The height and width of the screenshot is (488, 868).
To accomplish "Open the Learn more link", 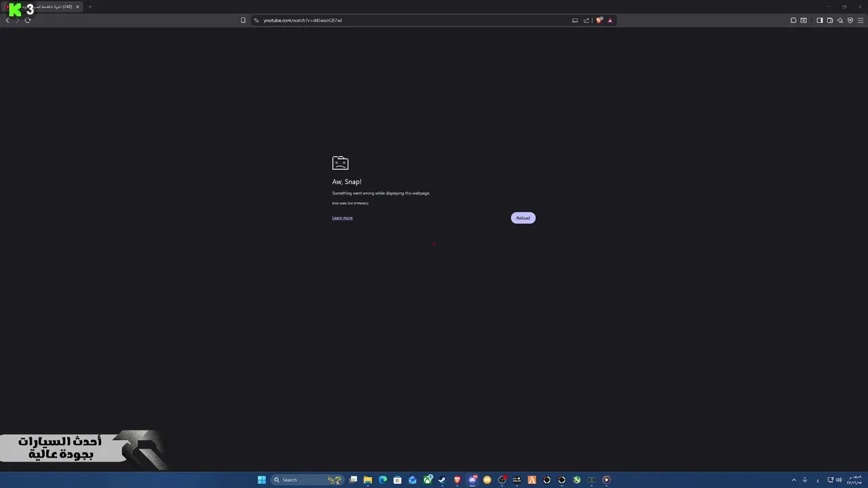I will [342, 218].
